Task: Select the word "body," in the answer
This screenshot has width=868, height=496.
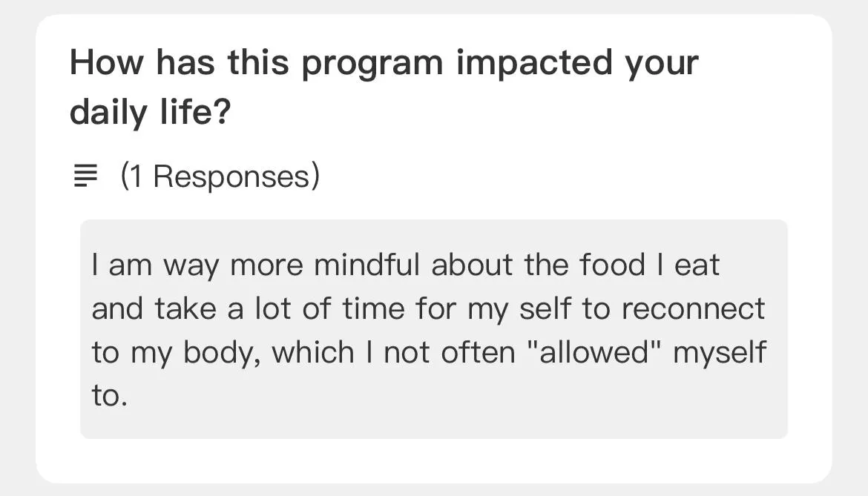Action: tap(222, 354)
